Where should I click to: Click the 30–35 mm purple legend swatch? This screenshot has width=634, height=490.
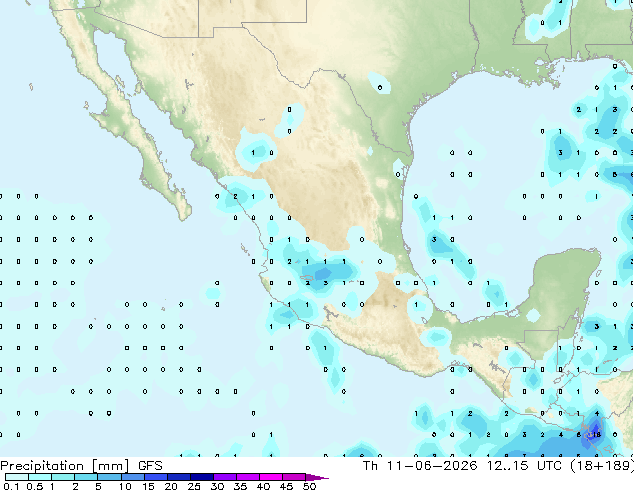[225, 477]
